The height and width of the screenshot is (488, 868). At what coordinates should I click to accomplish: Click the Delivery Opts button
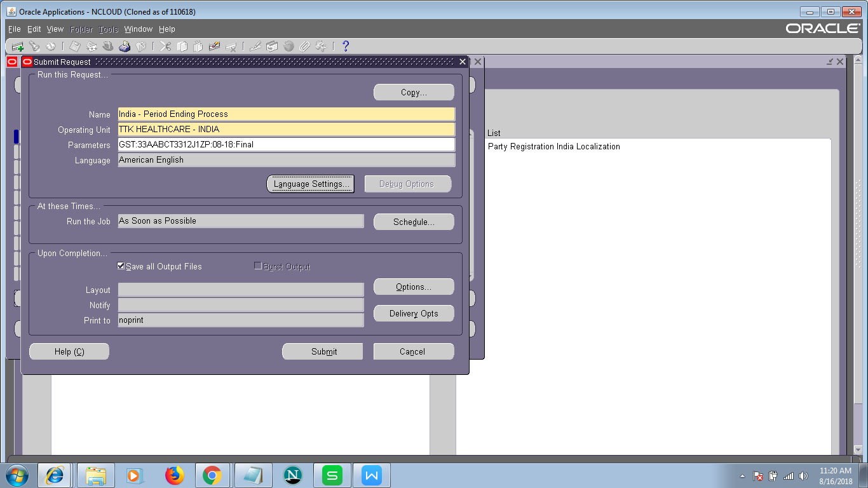coord(414,313)
